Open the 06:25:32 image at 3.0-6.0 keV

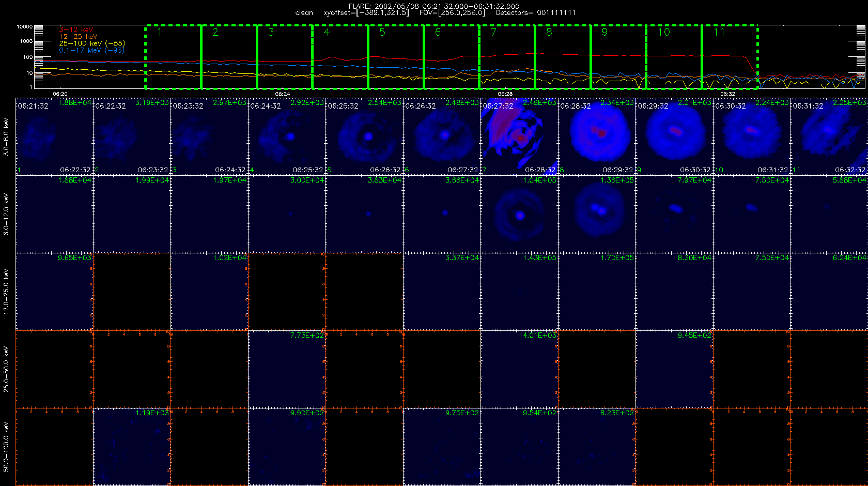pyautogui.click(x=364, y=136)
